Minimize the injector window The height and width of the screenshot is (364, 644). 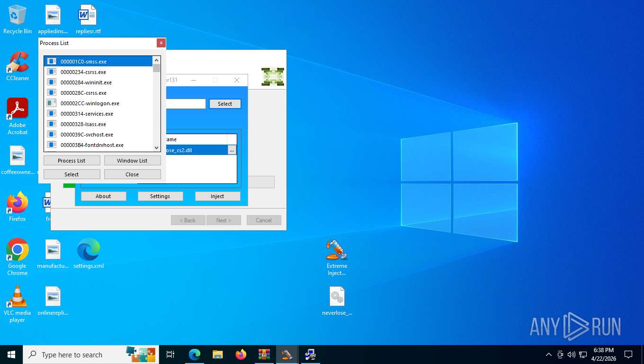click(194, 80)
